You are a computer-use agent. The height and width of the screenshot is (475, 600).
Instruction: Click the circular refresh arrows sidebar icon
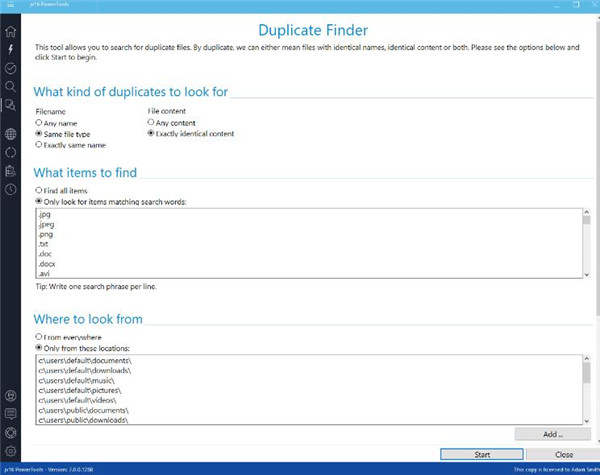point(10,152)
